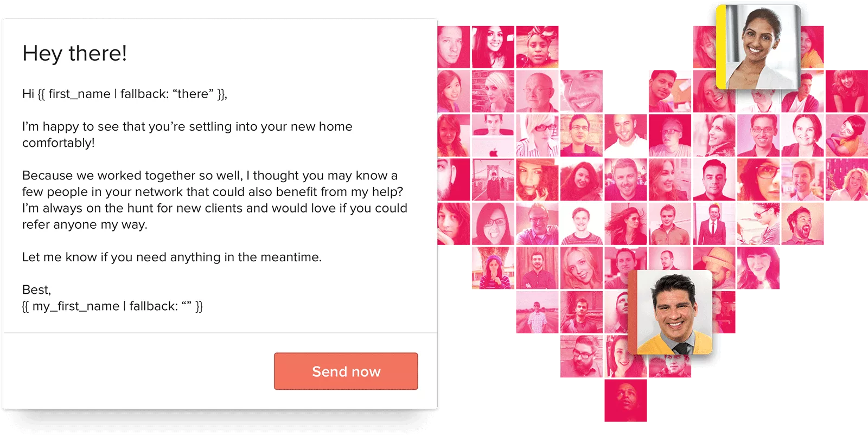This screenshot has height=438, width=868.
Task: Select the woman in hat with sunglasses photo
Action: 758,224
